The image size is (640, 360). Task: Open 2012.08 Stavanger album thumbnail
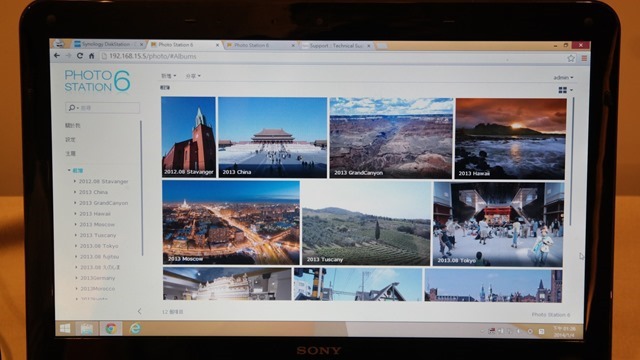[188, 137]
